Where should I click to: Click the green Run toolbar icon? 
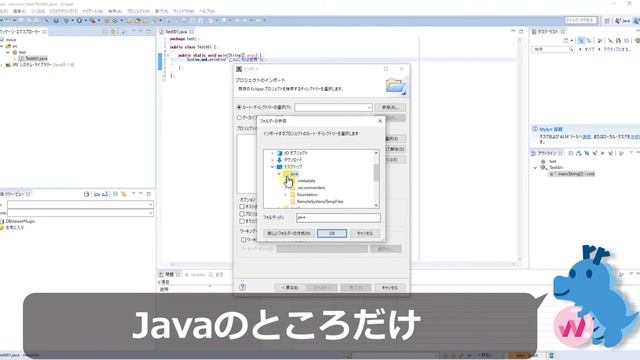click(x=79, y=20)
